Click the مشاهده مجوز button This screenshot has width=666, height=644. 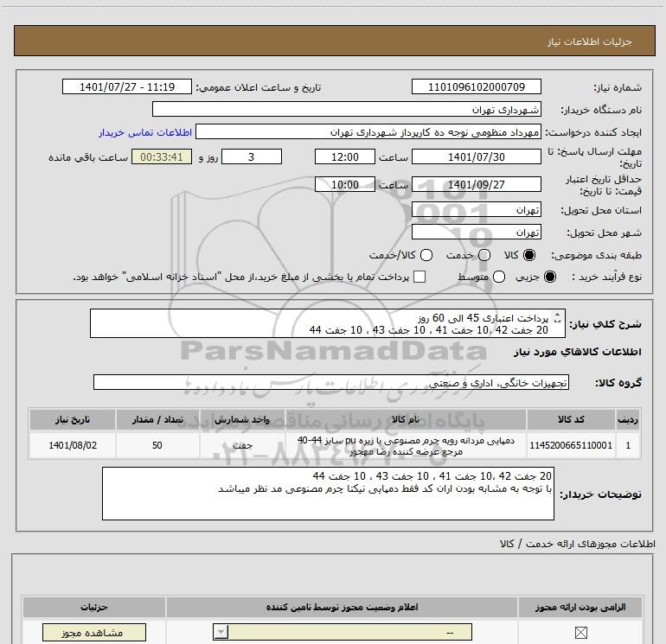click(x=94, y=633)
